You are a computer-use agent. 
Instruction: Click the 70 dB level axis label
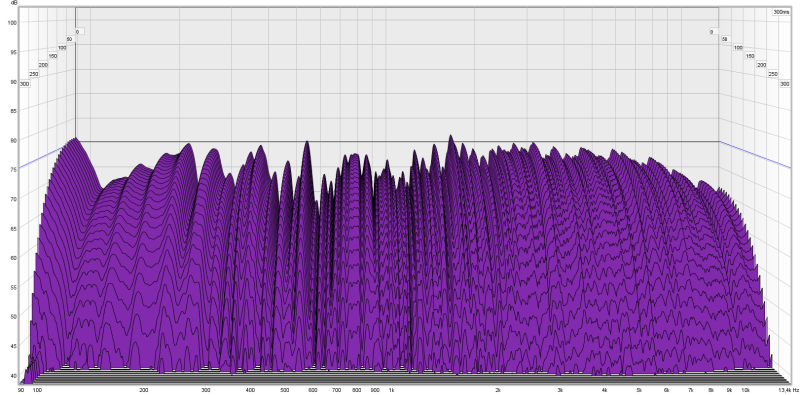pyautogui.click(x=14, y=199)
